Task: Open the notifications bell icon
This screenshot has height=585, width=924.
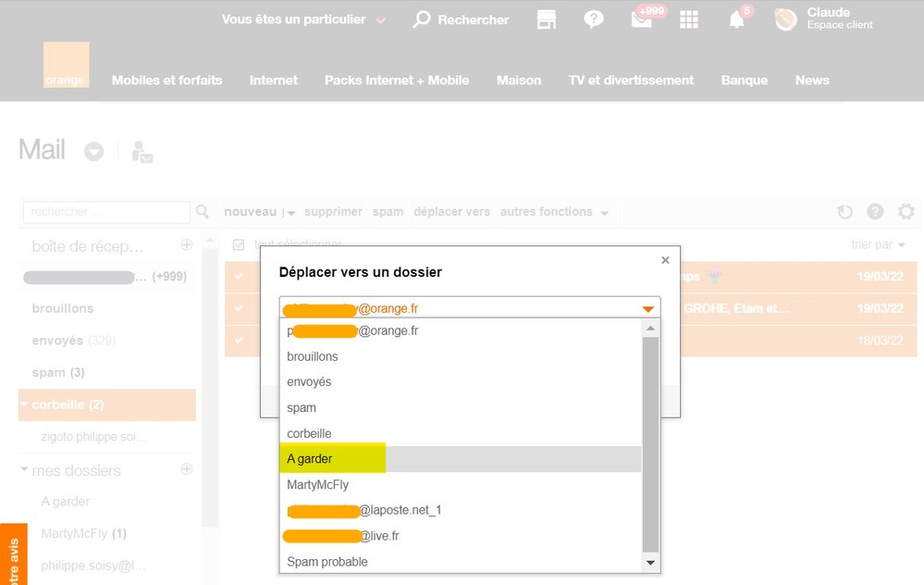Action: pyautogui.click(x=737, y=19)
